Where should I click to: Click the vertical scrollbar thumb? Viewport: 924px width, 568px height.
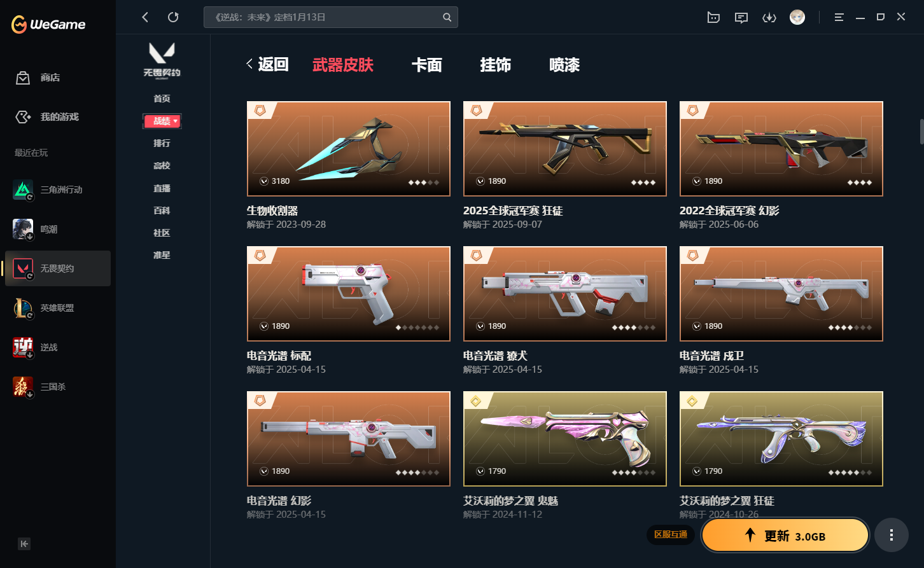coord(921,132)
